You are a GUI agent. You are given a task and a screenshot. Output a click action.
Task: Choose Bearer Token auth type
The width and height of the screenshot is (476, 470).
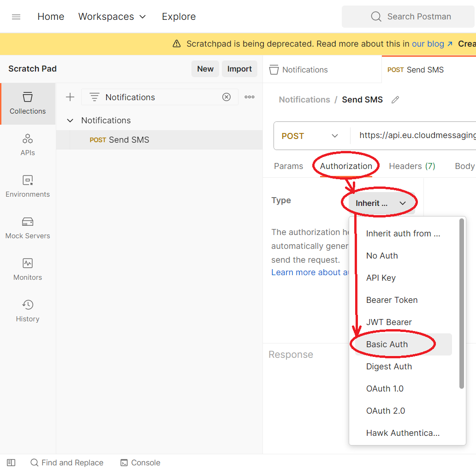[392, 300]
